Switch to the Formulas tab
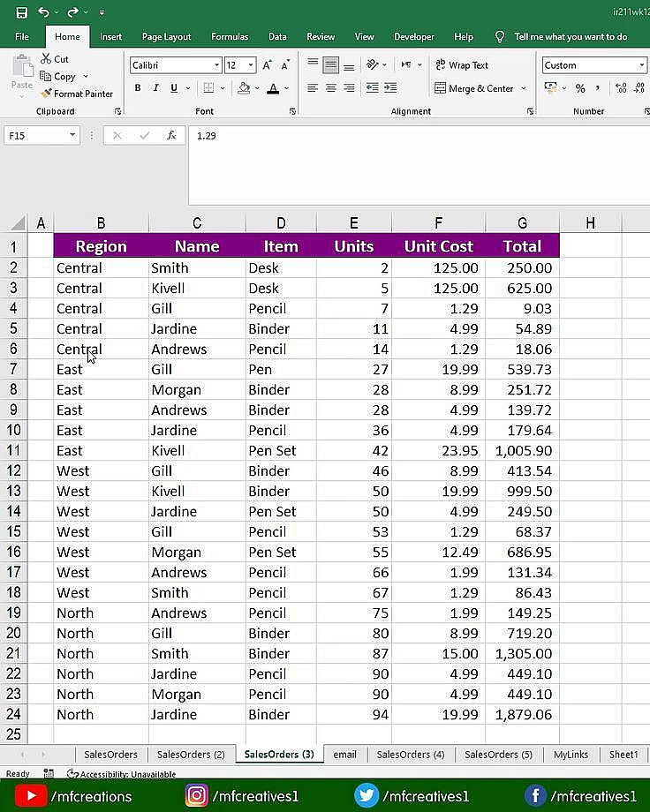 230,37
